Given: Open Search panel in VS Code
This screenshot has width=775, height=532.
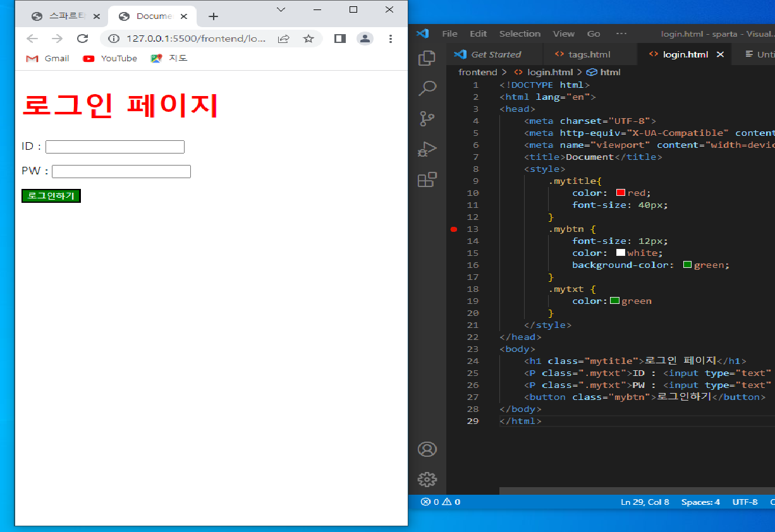Looking at the screenshot, I should coord(427,88).
